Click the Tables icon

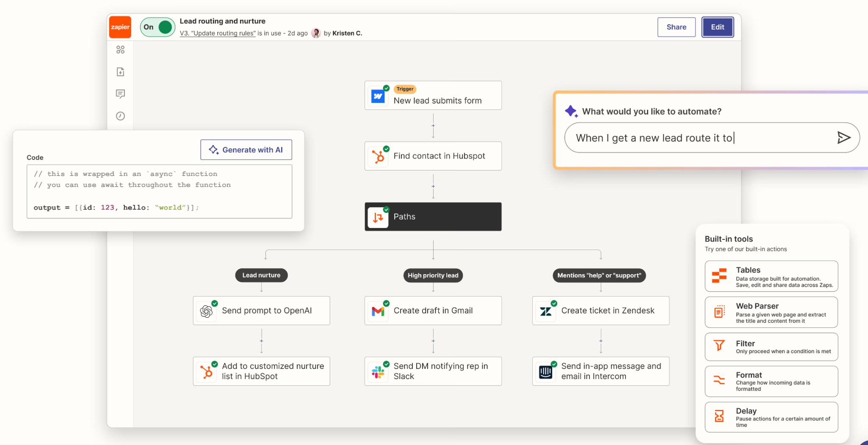click(719, 275)
